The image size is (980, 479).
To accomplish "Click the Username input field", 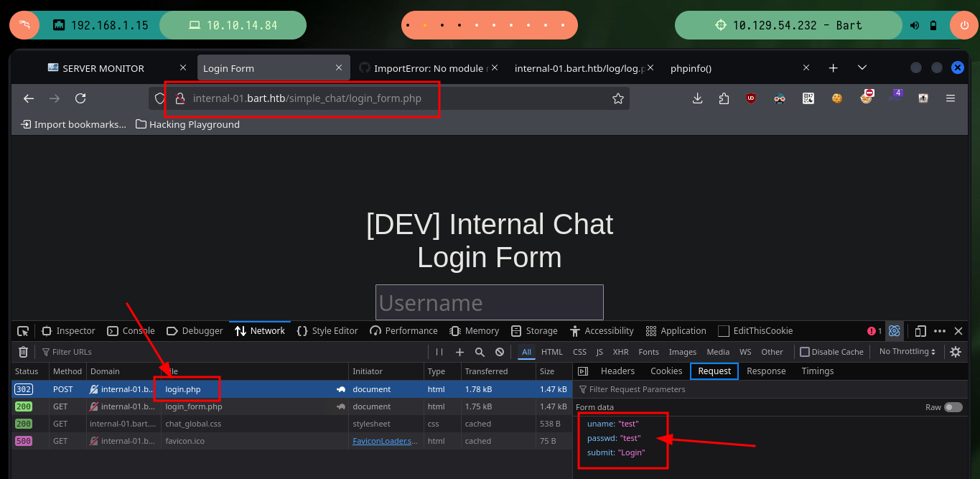I will pos(489,302).
